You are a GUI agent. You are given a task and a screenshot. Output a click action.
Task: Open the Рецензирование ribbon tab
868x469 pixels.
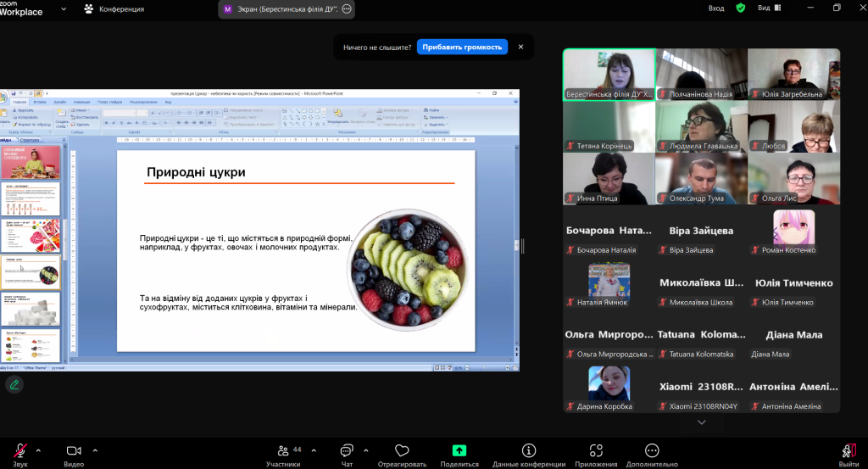[x=143, y=102]
